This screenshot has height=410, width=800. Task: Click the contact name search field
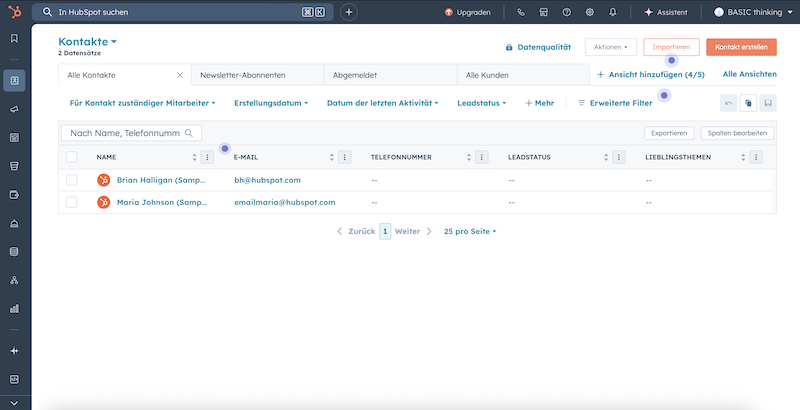[125, 132]
